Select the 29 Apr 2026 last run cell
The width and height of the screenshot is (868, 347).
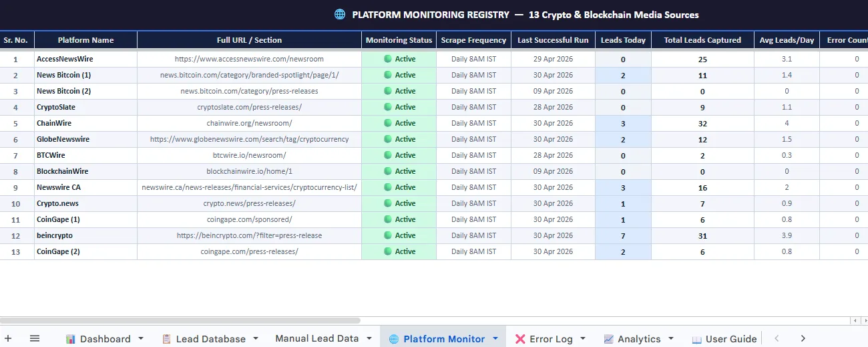click(553, 59)
